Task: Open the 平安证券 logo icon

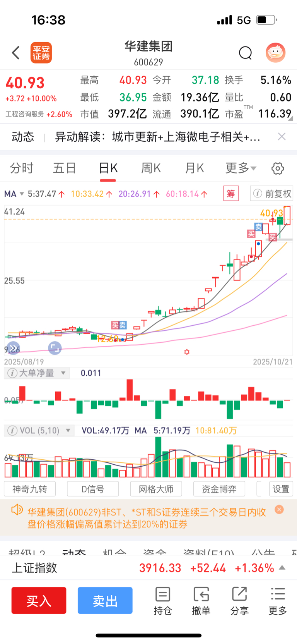Action: 41,53
